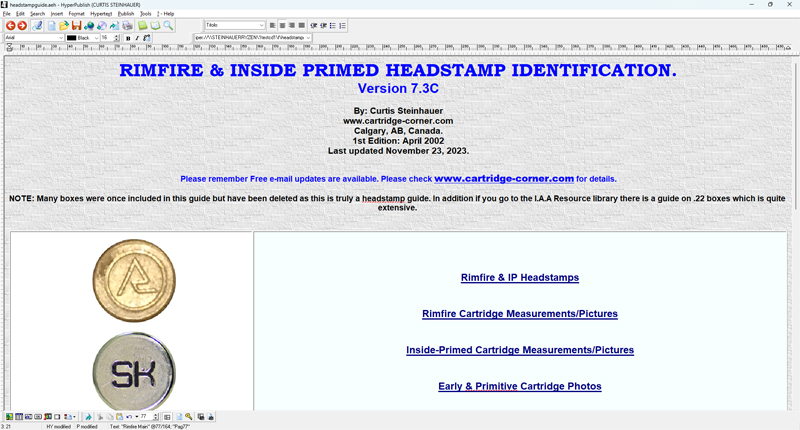Image resolution: width=800 pixels, height=430 pixels.
Task: Click the magnifying glass search icon
Action: tap(168, 25)
